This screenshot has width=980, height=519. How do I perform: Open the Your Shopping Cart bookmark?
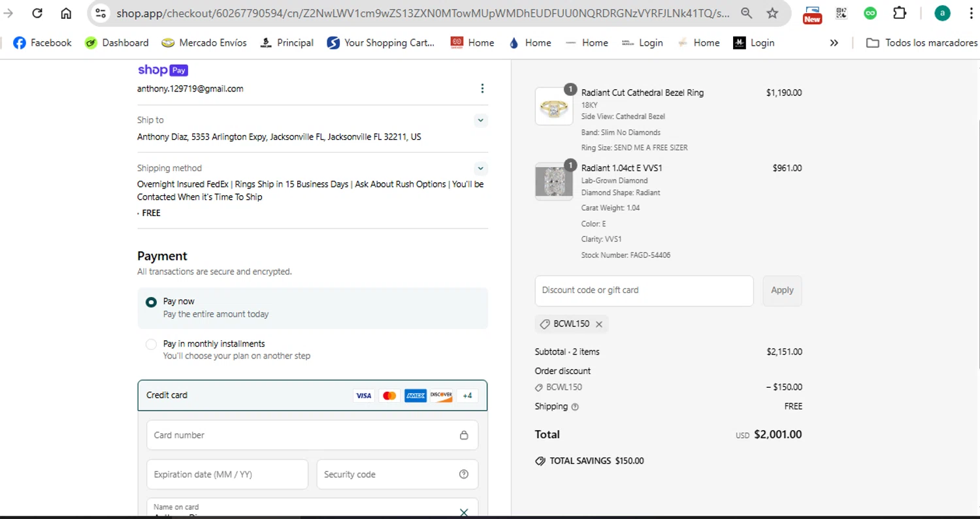tap(381, 42)
